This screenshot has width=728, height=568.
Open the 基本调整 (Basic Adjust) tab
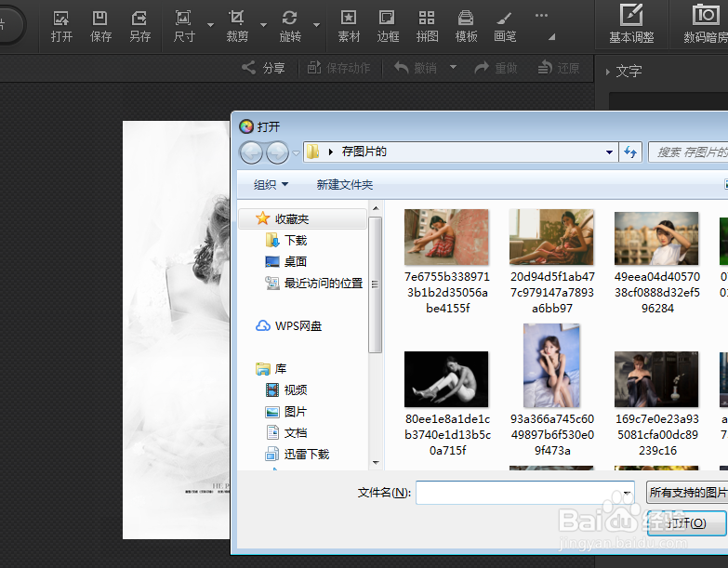631,24
